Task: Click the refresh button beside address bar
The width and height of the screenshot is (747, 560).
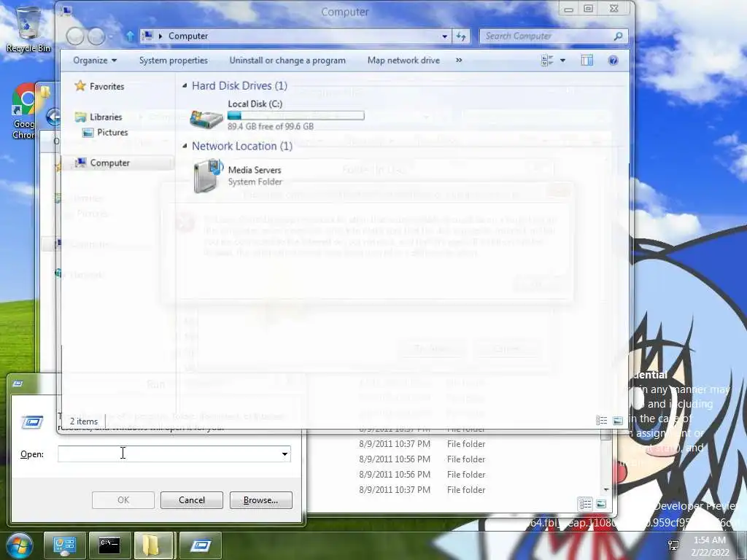Action: click(x=461, y=36)
